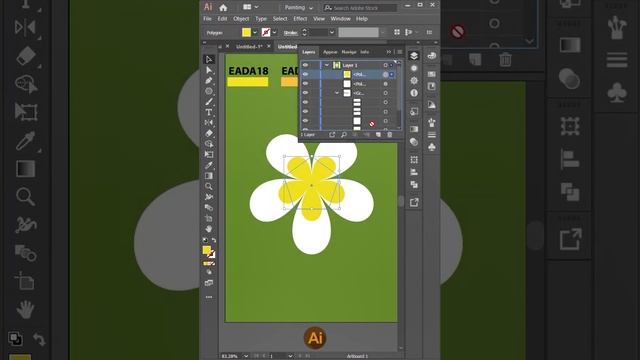Open the Object menu
Viewport: 640px width, 360px height.
point(241,19)
